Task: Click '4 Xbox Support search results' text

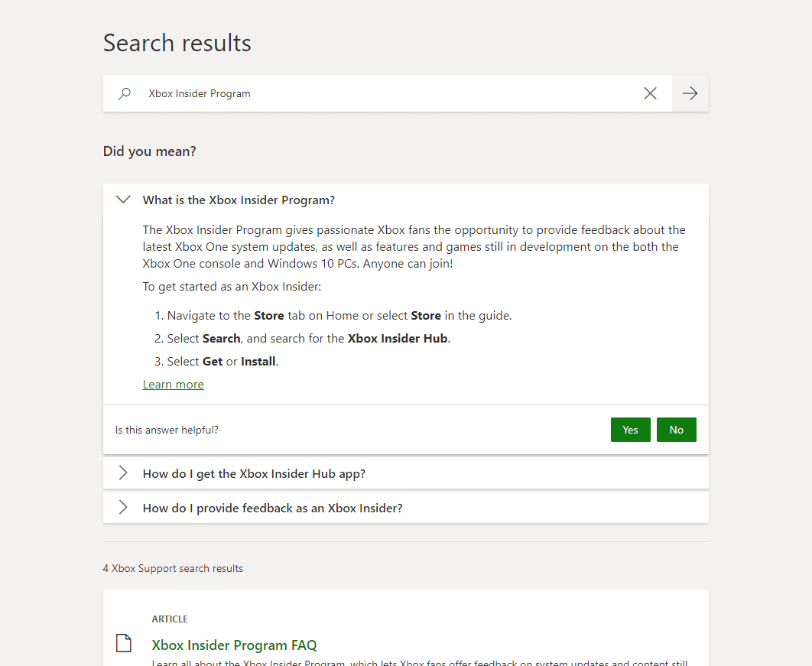Action: 173,568
